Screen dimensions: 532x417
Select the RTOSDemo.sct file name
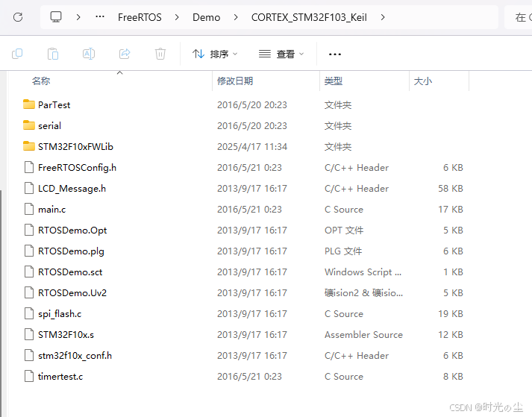click(x=70, y=272)
